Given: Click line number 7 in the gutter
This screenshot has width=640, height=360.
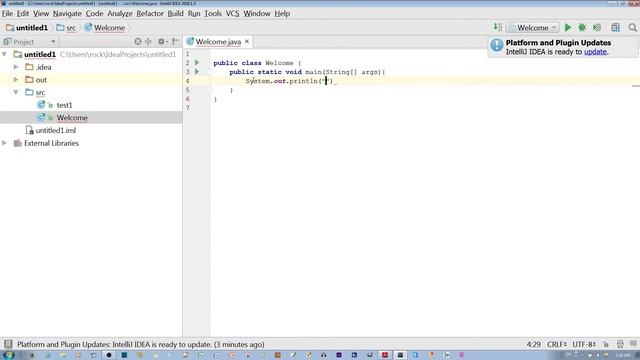Looking at the screenshot, I should tap(187, 108).
